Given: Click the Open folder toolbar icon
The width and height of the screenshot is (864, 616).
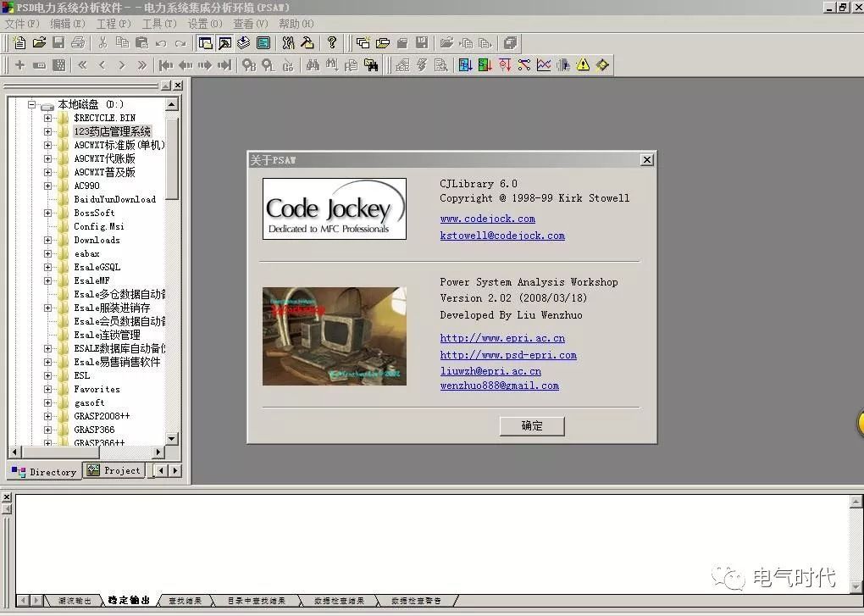Looking at the screenshot, I should pyautogui.click(x=39, y=42).
